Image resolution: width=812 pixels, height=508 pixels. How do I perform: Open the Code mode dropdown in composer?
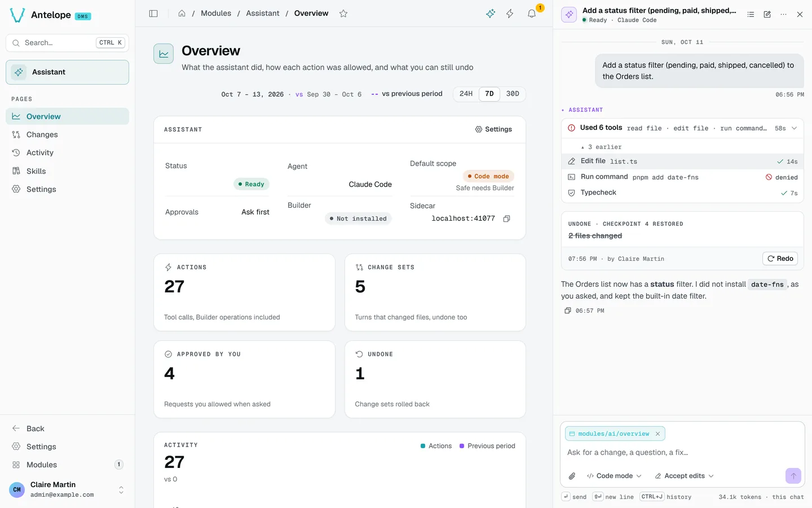(x=614, y=476)
